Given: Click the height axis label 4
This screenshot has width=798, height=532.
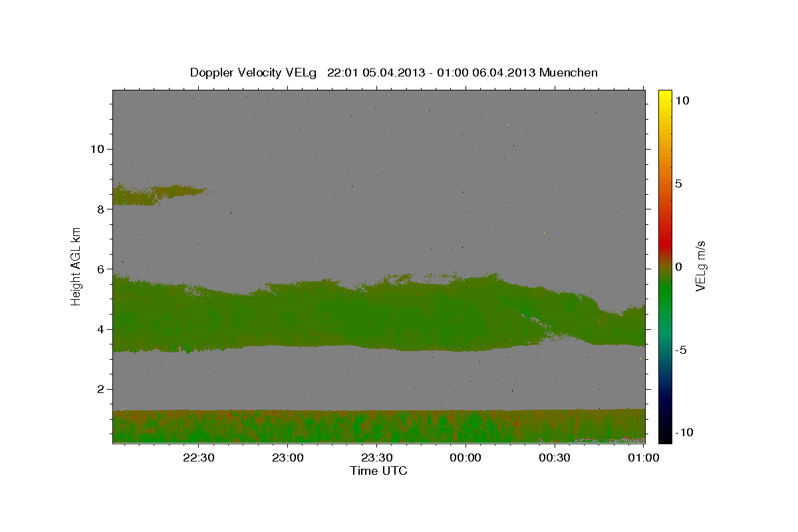Looking at the screenshot, I should pyautogui.click(x=99, y=329).
